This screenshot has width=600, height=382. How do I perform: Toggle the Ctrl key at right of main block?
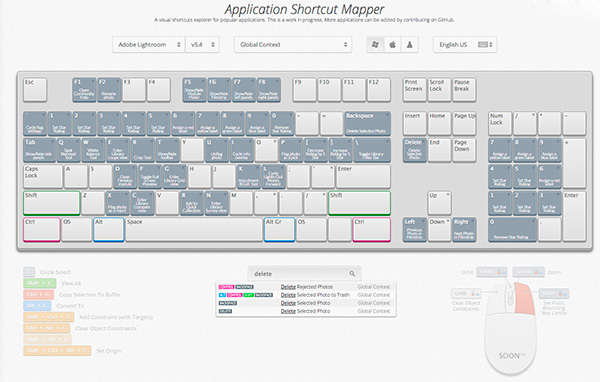tap(372, 230)
